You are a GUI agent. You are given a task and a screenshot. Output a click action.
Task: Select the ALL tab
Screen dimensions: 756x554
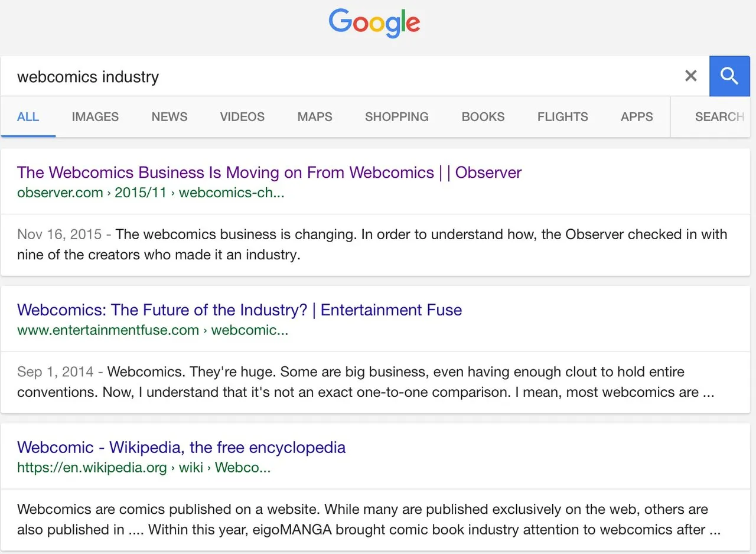tap(28, 117)
